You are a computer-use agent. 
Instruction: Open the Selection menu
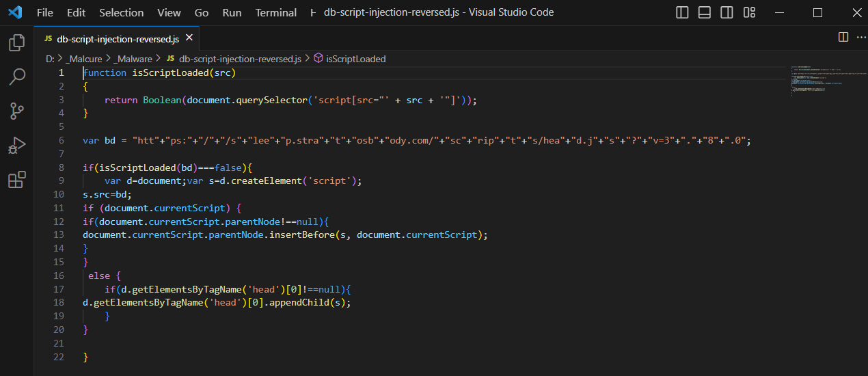pos(122,12)
